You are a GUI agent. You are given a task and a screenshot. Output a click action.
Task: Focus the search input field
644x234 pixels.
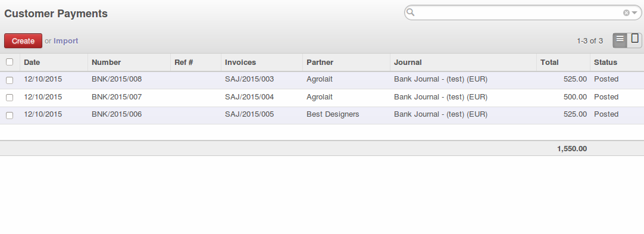coord(518,13)
